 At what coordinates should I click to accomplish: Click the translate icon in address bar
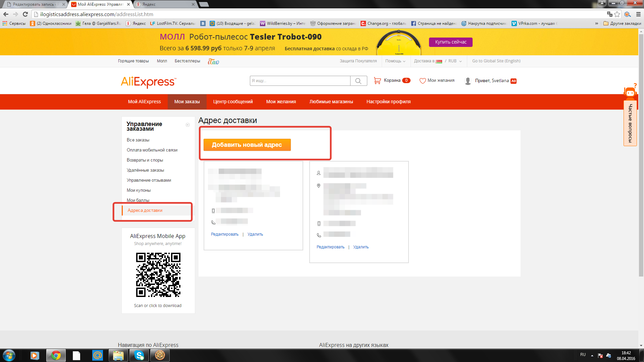[x=609, y=14]
